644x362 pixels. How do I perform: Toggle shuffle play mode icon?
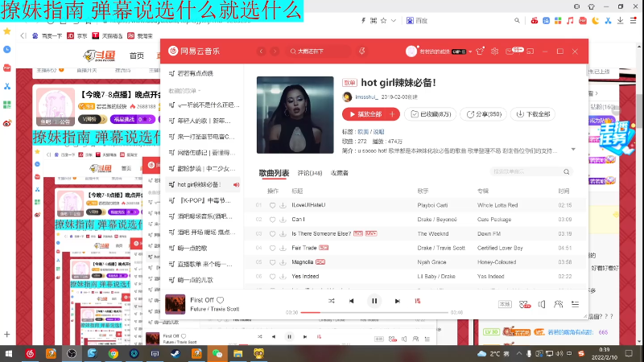[x=332, y=301]
